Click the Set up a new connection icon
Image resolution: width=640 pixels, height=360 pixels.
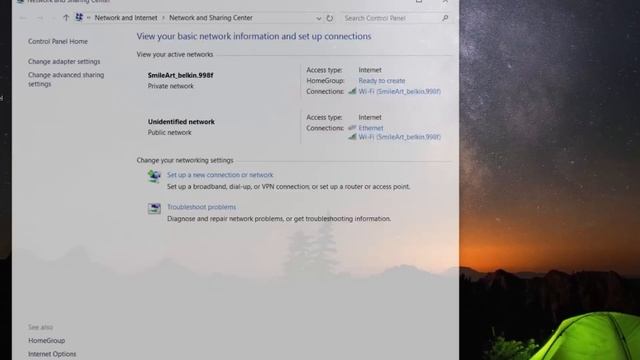(x=154, y=176)
